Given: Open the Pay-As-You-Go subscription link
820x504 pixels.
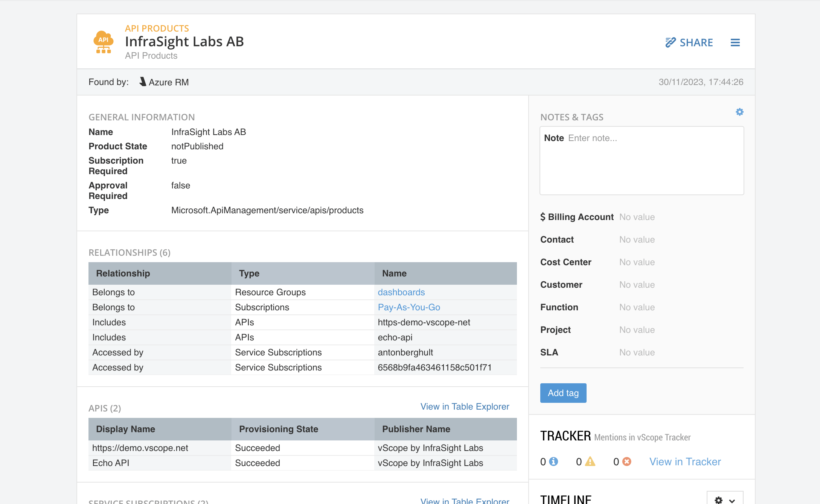Looking at the screenshot, I should click(x=409, y=307).
